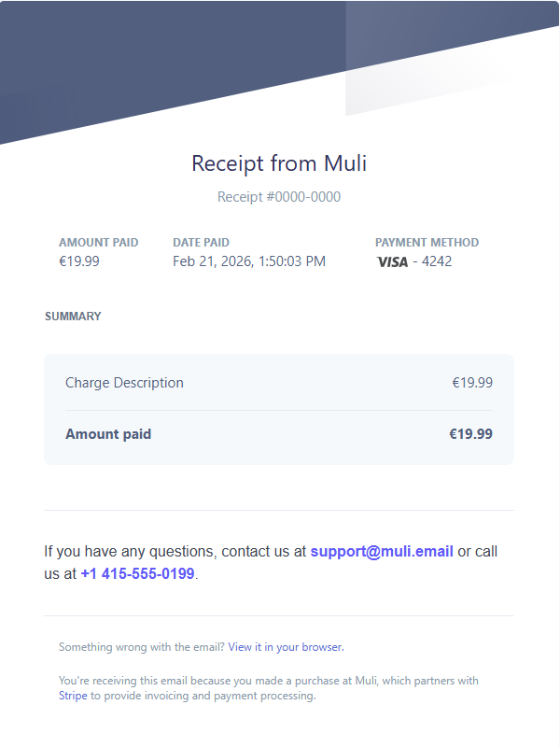Click the Receipt from Muli heading
This screenshot has height=747, width=560.
(279, 163)
